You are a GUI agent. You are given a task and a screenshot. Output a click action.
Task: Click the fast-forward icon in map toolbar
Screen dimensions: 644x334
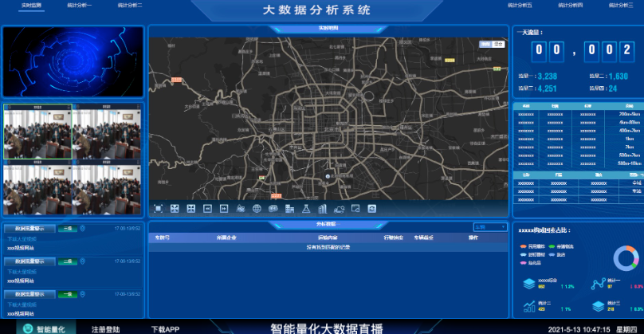(224, 209)
